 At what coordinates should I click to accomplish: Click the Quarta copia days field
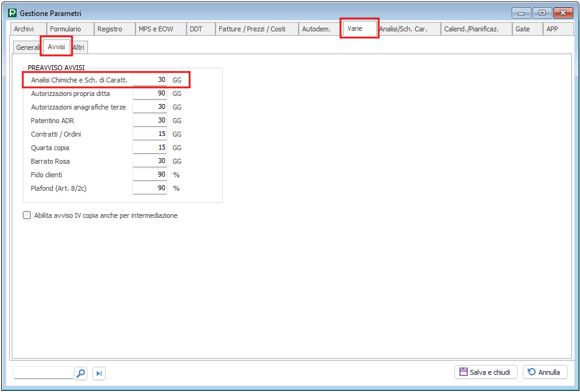[150, 148]
